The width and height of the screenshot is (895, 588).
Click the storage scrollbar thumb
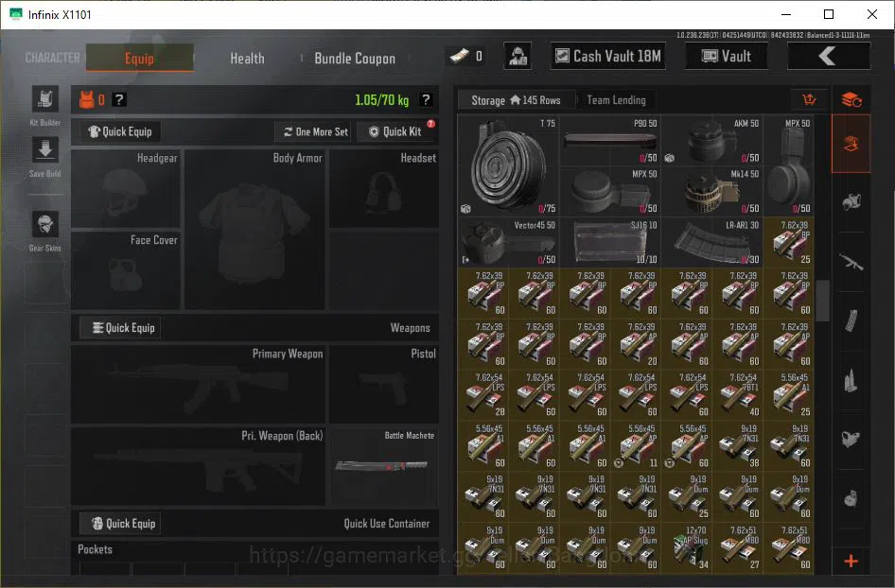point(822,302)
